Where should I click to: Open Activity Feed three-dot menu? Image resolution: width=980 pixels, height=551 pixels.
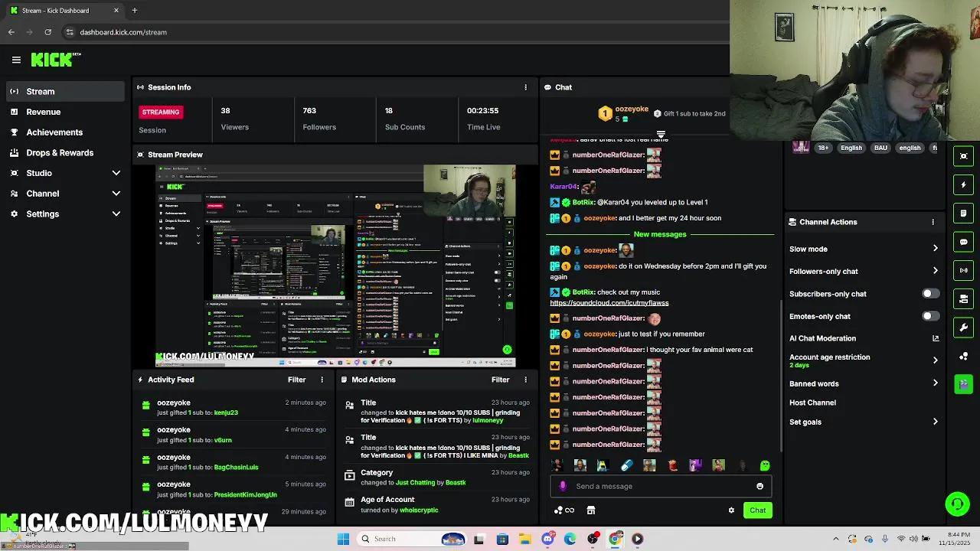[x=322, y=380]
